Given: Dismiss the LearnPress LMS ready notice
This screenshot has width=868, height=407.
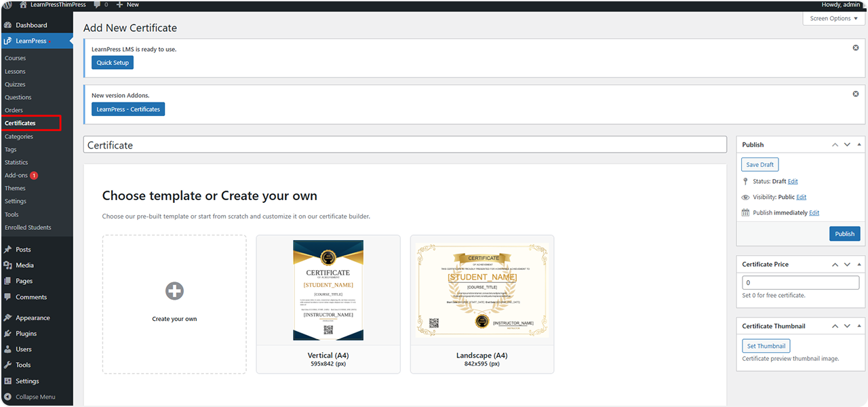Looking at the screenshot, I should pos(856,47).
